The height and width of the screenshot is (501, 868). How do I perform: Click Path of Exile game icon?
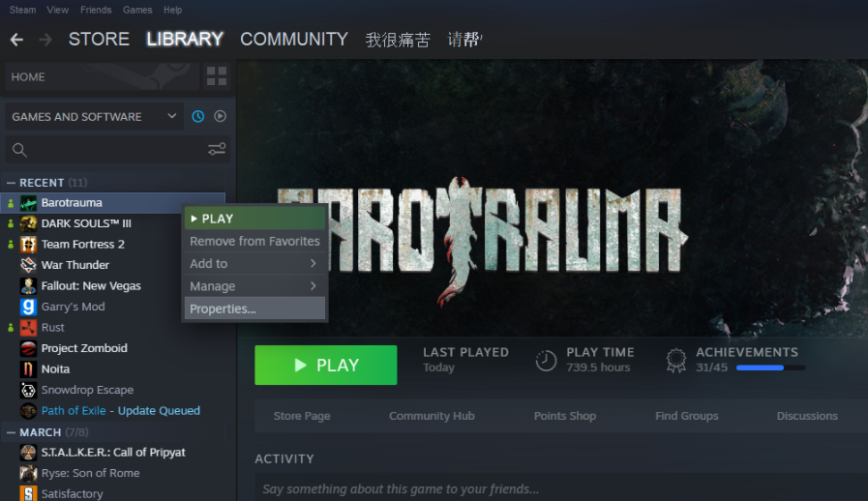click(28, 411)
